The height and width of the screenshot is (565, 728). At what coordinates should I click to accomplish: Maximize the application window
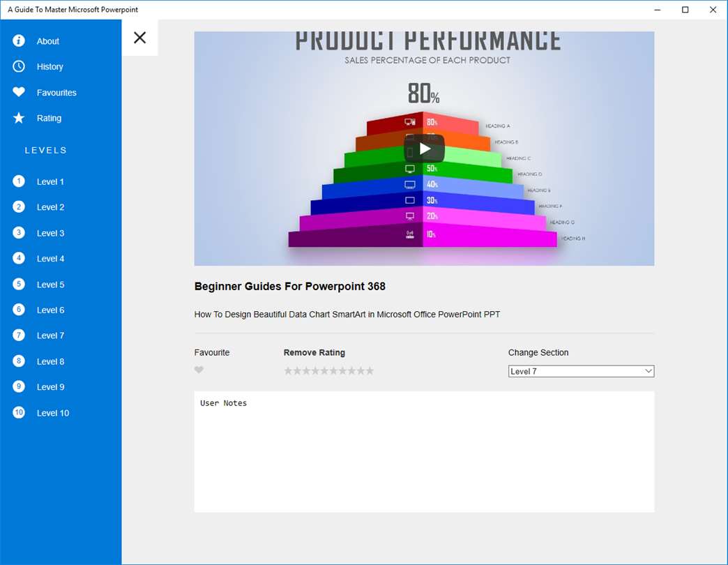click(x=685, y=10)
